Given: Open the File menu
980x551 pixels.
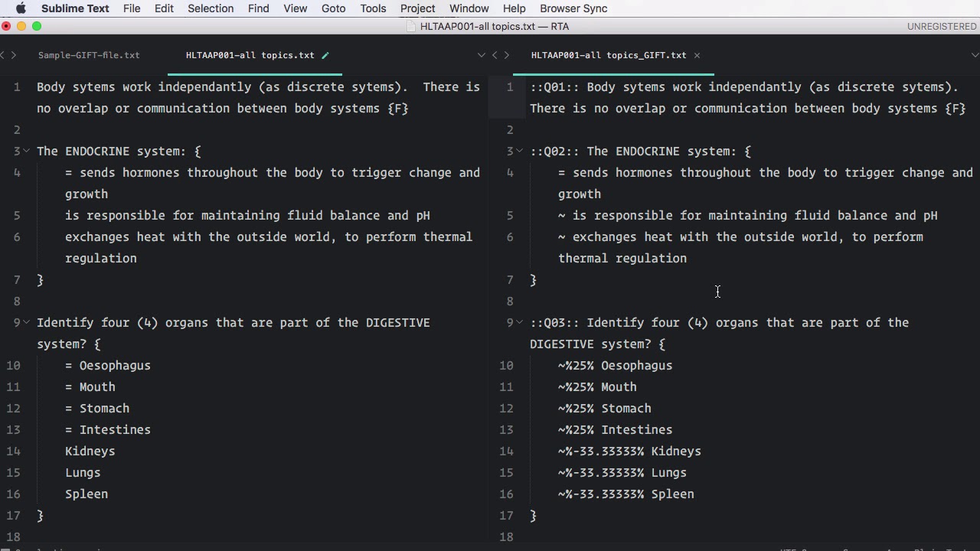Looking at the screenshot, I should [132, 8].
